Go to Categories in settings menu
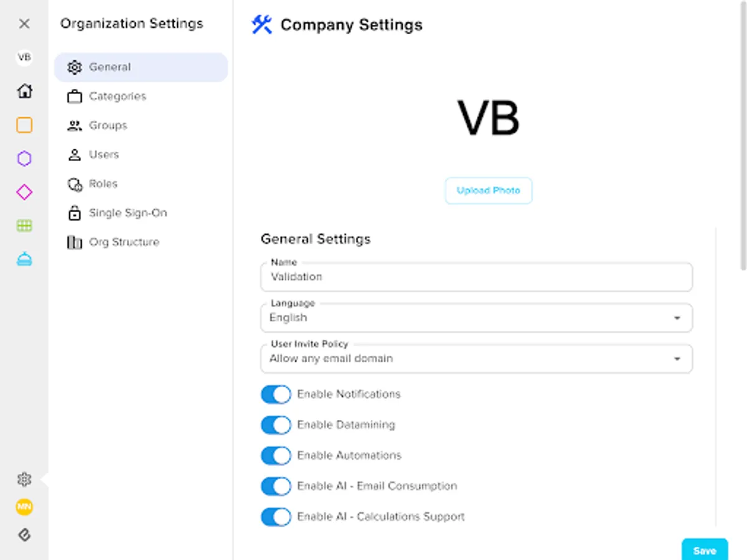 117,96
